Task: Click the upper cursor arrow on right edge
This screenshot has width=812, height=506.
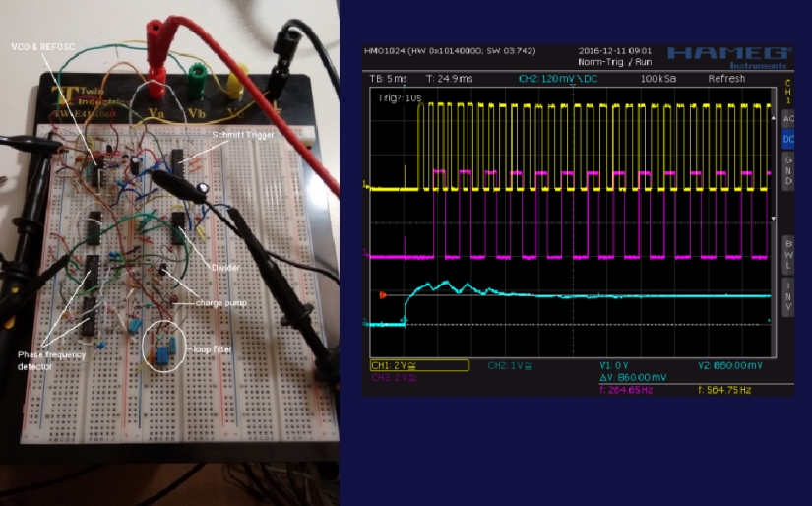Action: point(774,118)
